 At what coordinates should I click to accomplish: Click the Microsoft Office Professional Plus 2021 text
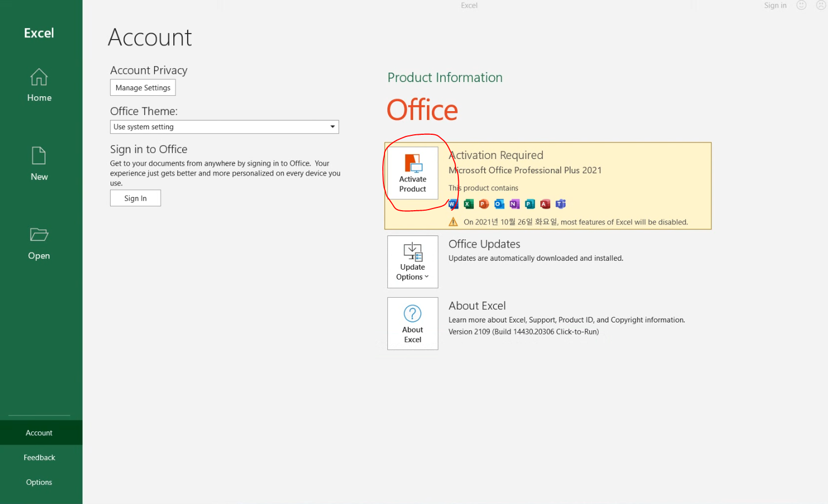[525, 171]
